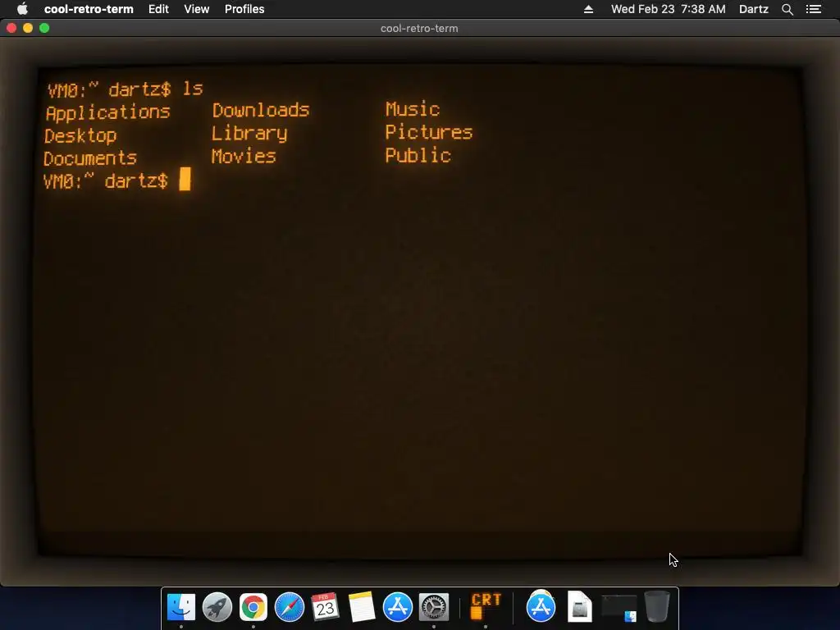Click the 'Downloads' entry in terminal output

[261, 111]
